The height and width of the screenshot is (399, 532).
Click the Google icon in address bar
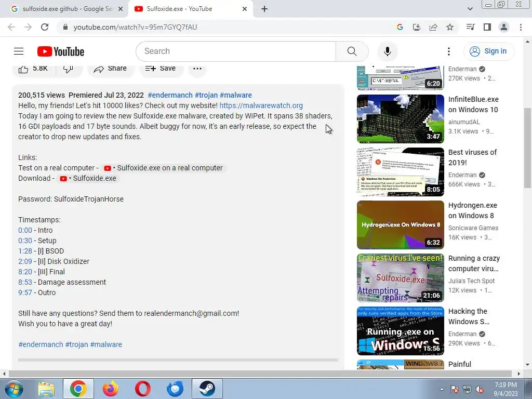click(400, 27)
